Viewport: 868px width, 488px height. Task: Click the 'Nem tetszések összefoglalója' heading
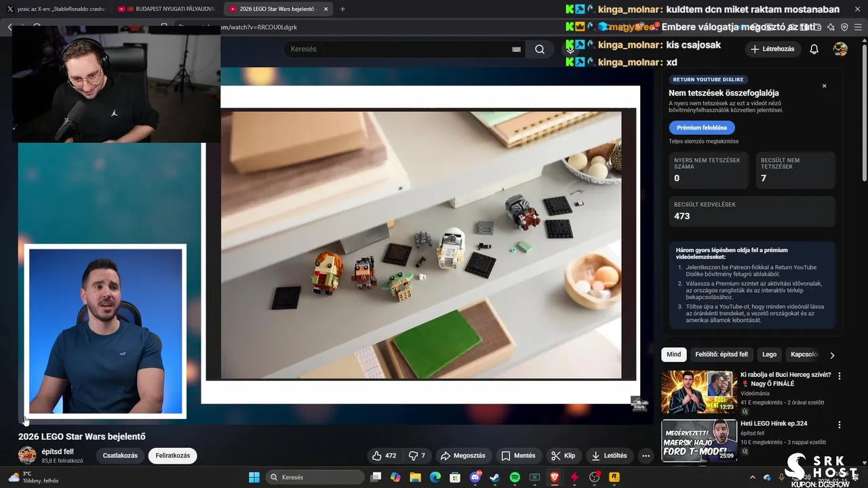[724, 93]
